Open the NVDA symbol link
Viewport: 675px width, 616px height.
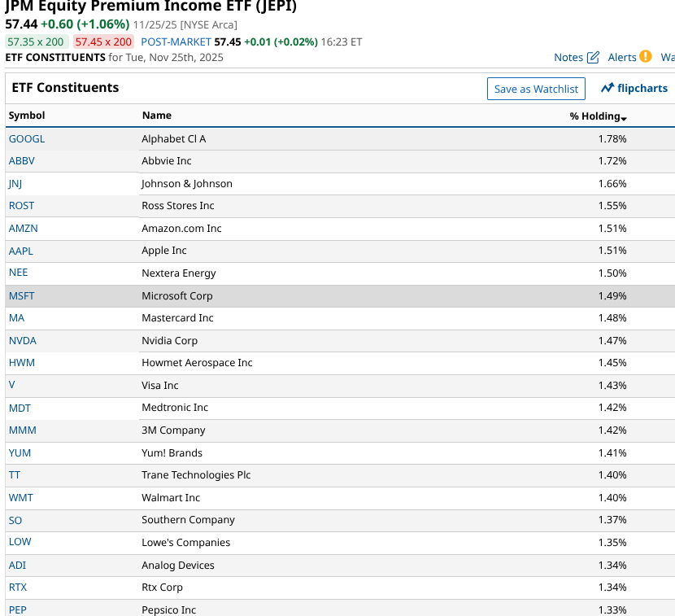click(x=23, y=341)
